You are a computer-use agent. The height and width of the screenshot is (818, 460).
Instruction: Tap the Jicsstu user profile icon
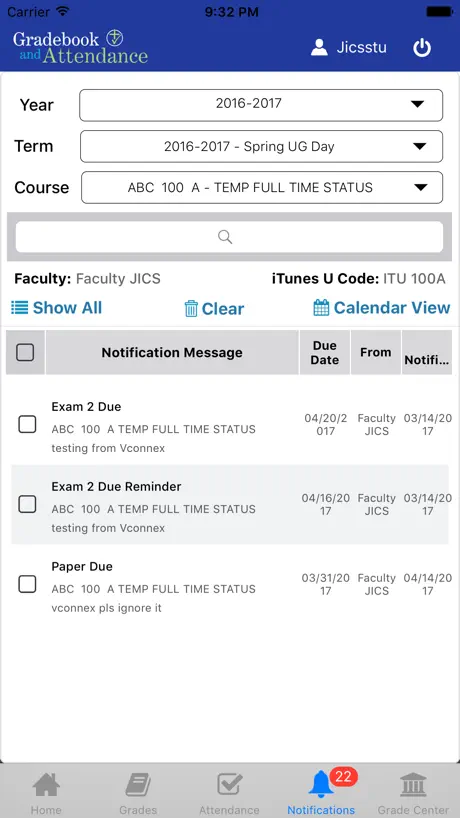point(319,47)
